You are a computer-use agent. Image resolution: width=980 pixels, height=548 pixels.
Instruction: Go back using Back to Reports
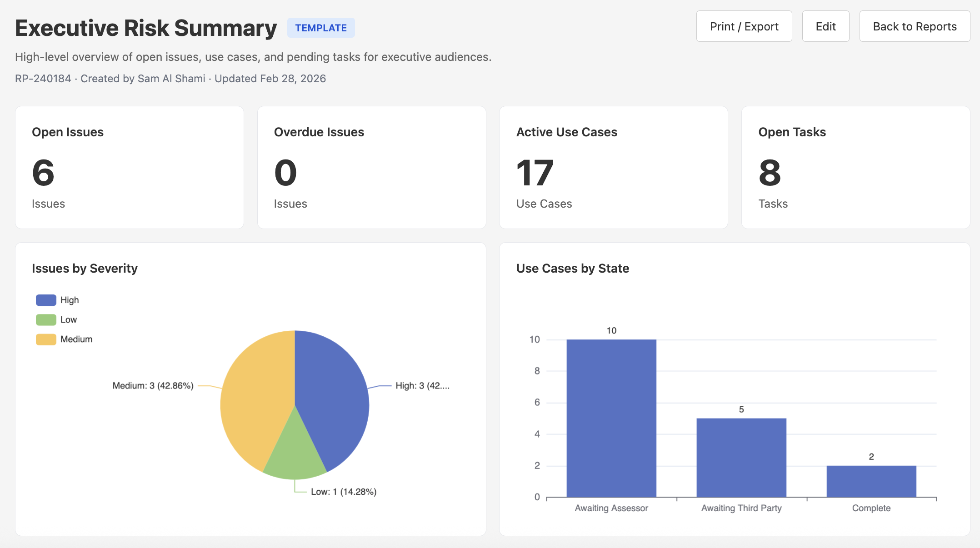pos(914,26)
